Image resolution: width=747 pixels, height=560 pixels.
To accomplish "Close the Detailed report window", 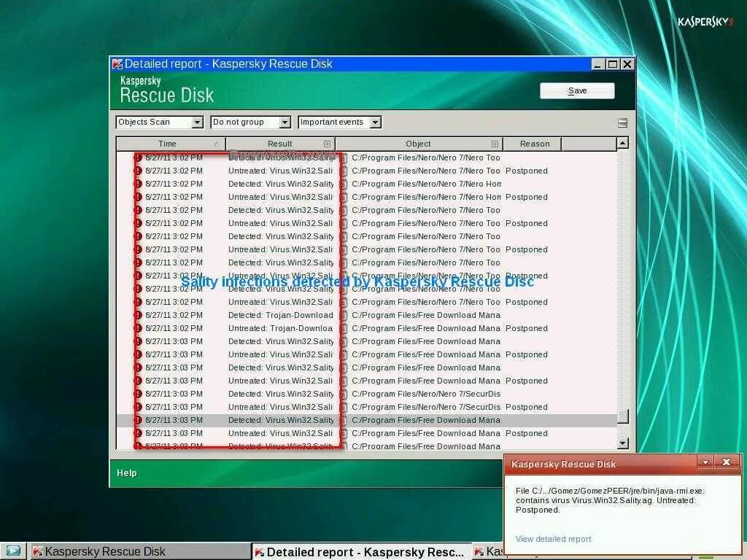I will pyautogui.click(x=627, y=64).
